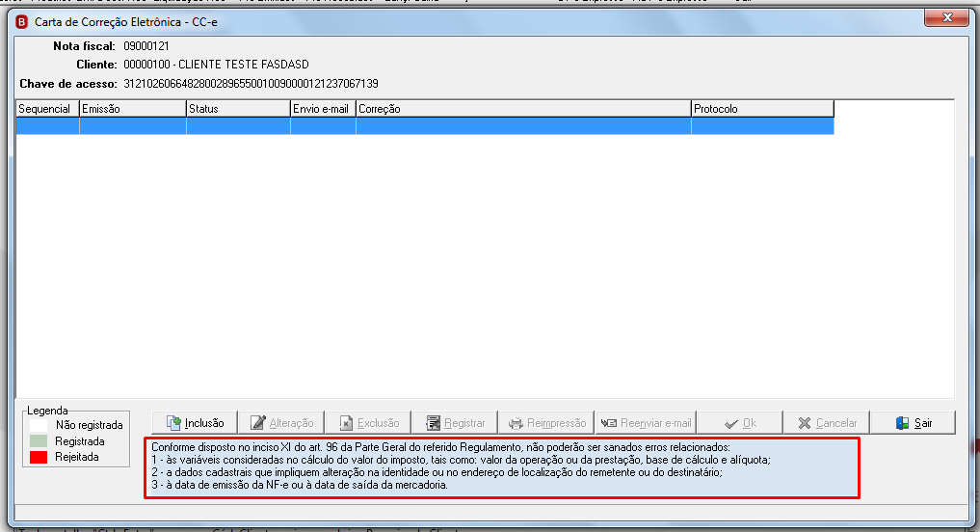Image resolution: width=980 pixels, height=532 pixels.
Task: Click the Envio e-mail column header
Action: click(323, 109)
